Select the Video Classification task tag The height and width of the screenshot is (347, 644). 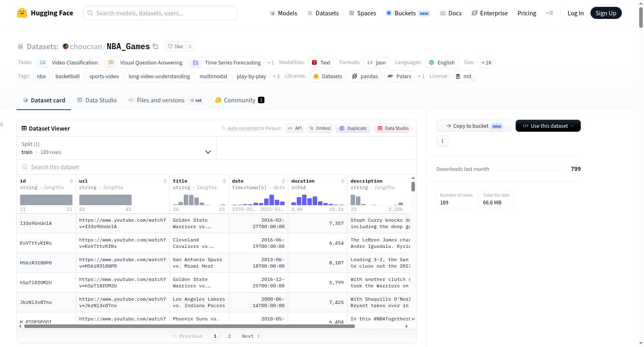[x=68, y=62]
